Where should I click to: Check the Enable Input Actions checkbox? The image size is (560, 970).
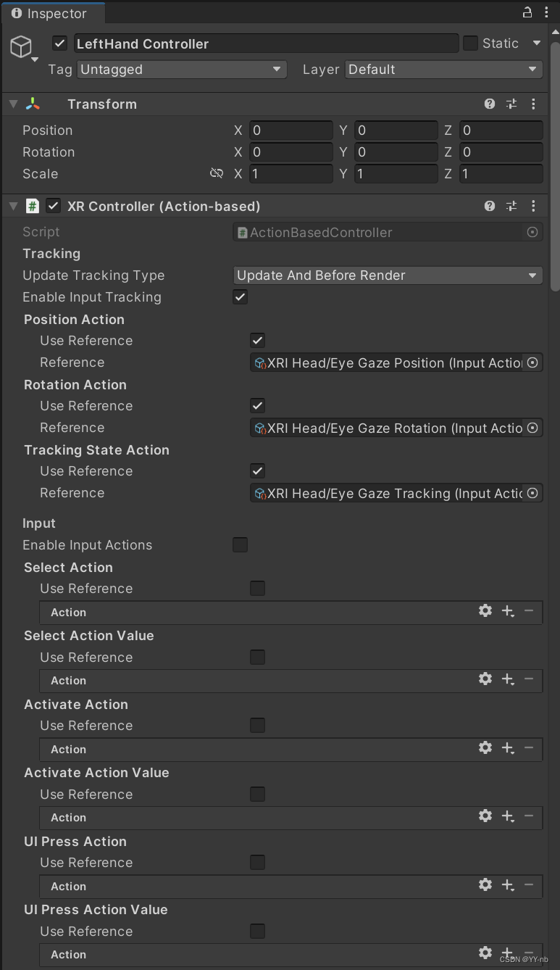240,544
